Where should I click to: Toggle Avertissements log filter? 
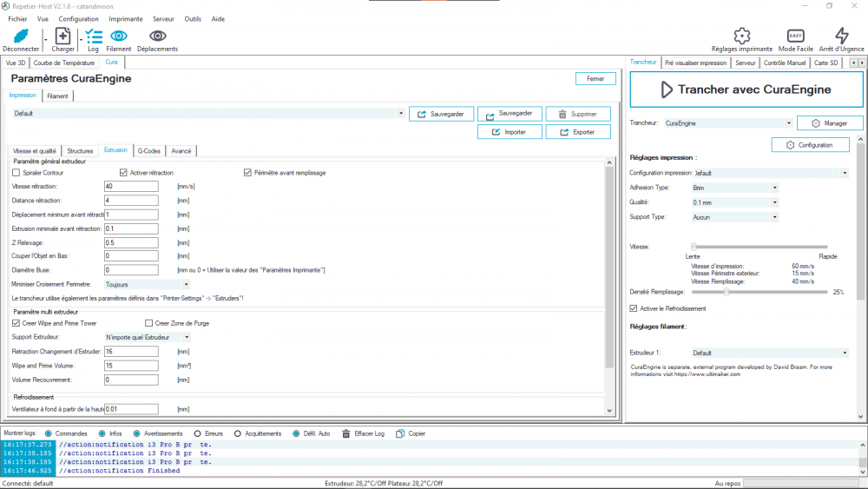pyautogui.click(x=137, y=433)
